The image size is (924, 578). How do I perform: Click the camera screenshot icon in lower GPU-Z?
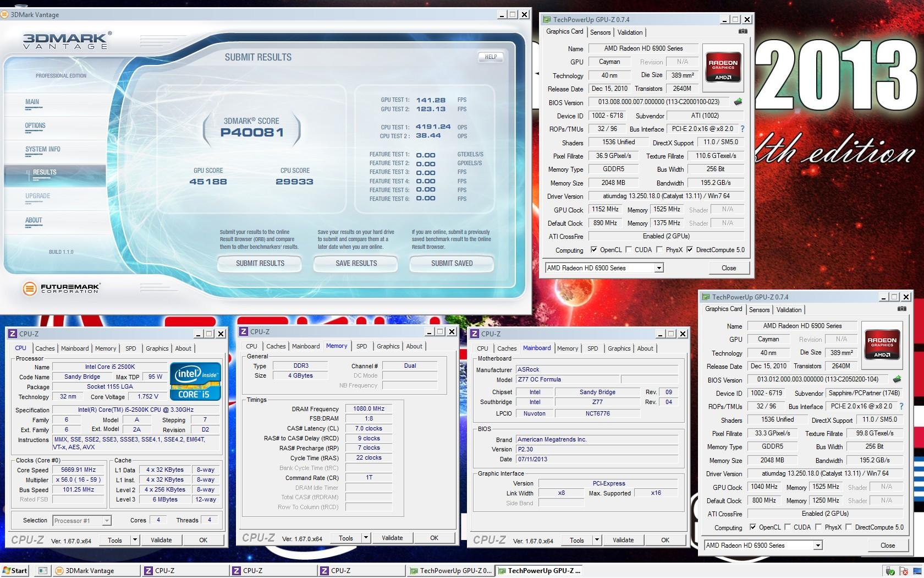tap(901, 309)
